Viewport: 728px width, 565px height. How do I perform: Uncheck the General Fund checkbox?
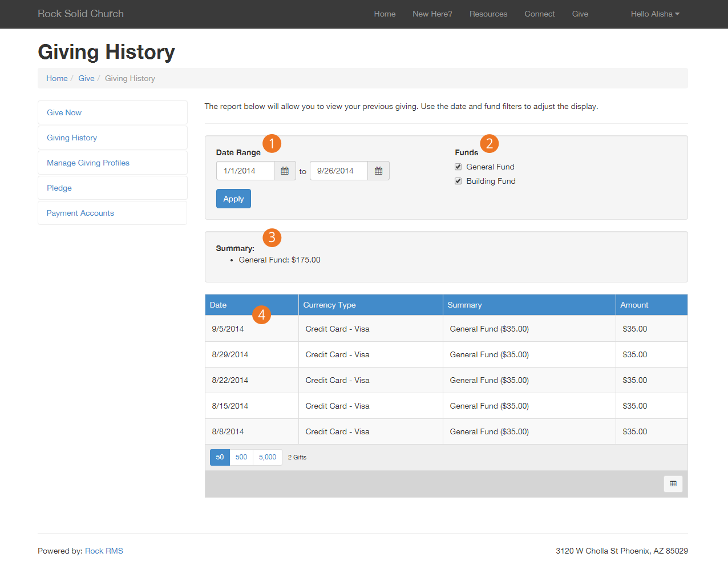458,167
